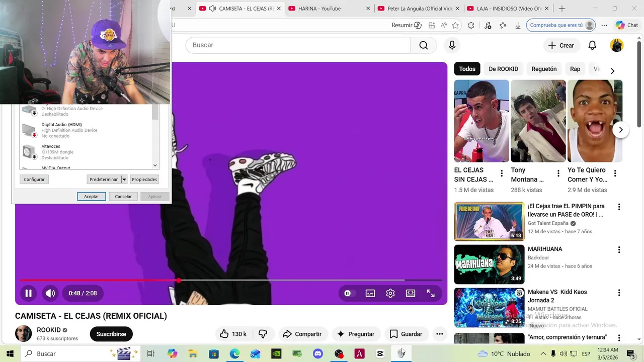Screen dimensions: 644x362
Task: Dislike the video with thumbs down icon
Action: (x=263, y=334)
